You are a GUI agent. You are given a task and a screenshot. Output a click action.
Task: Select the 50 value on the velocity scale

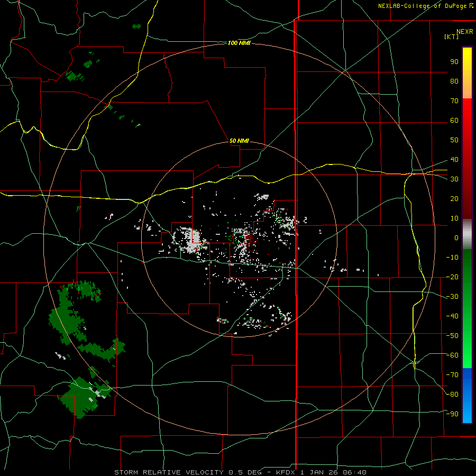click(454, 140)
